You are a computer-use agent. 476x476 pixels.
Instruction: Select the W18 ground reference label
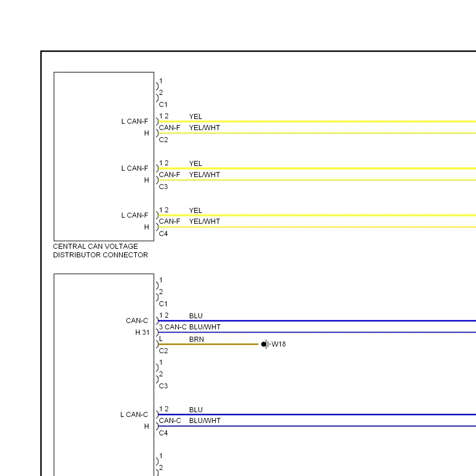[279, 344]
